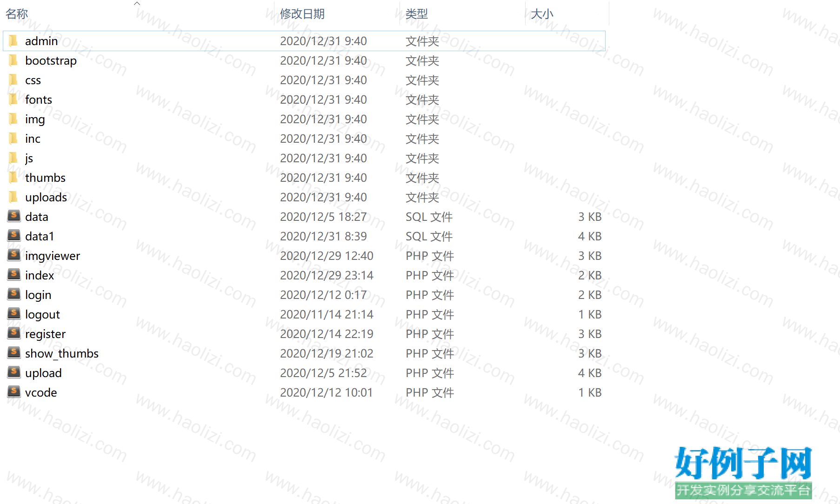Select the inc folder icon
Viewport: 840px width, 504px height.
13,139
